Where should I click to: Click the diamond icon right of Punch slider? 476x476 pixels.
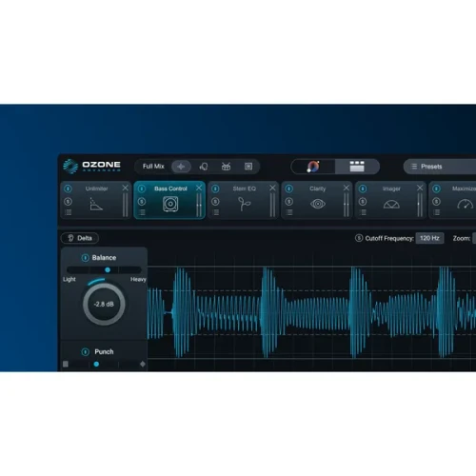(143, 364)
